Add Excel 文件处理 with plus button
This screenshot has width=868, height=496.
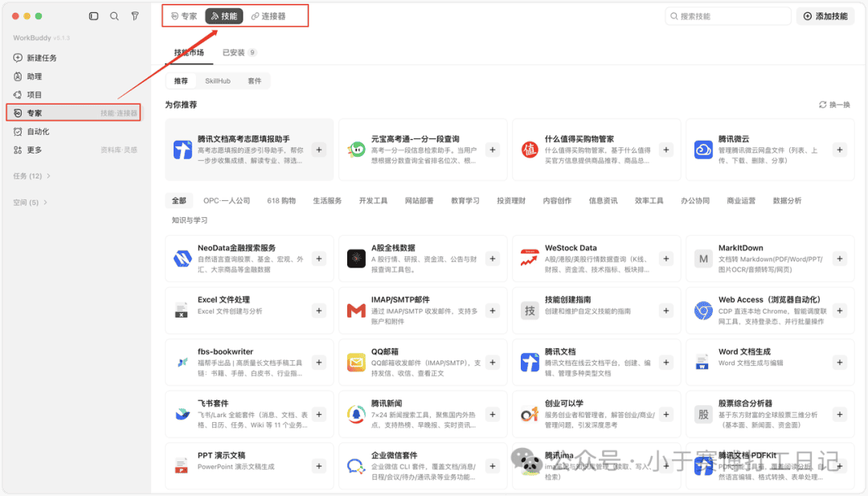(x=319, y=310)
